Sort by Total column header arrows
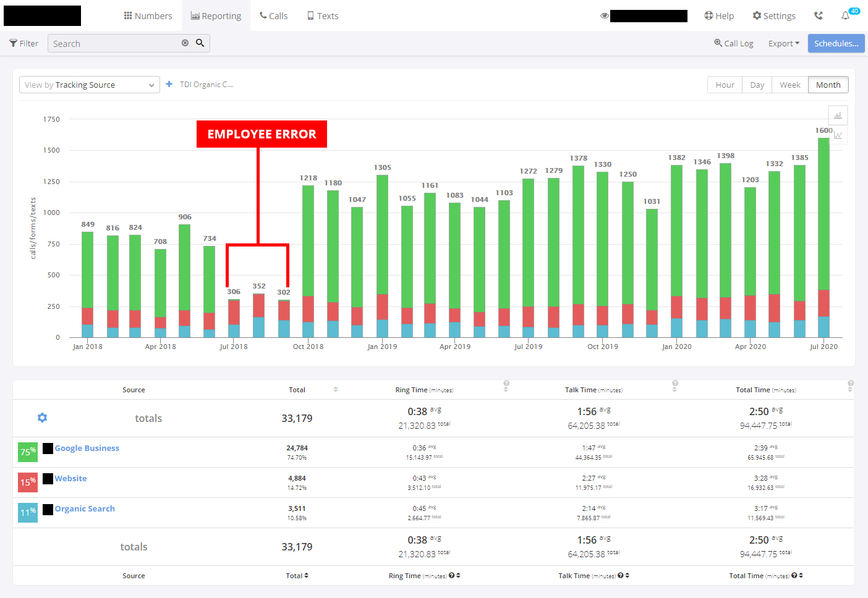Viewport: 868px width, 598px height. 336,390
